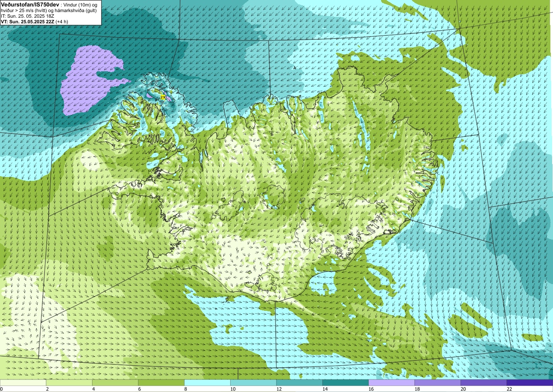
Task: Click the 18–20 m/s purple legend swatch
Action: coord(438,383)
